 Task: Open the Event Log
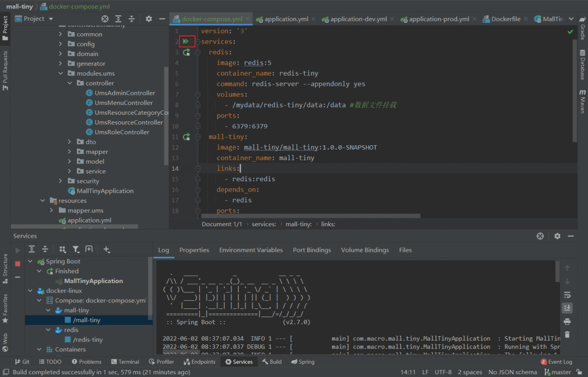[556, 362]
